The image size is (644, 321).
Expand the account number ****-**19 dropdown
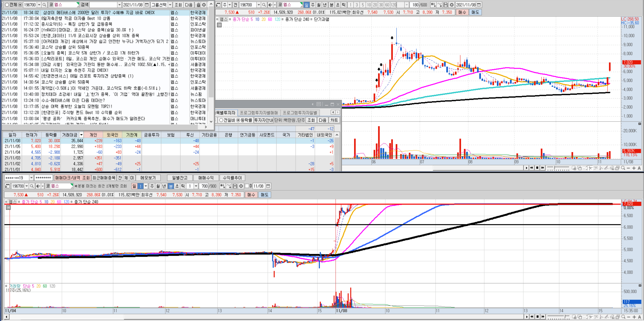click(31, 178)
